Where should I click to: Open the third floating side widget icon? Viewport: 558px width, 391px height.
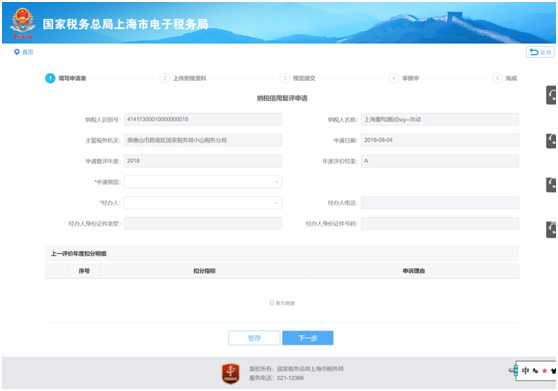551,185
